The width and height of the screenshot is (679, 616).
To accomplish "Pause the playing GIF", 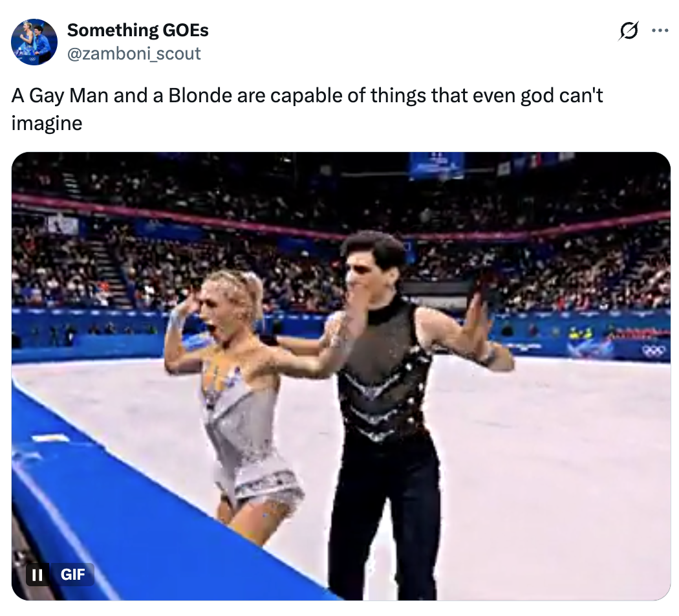I will pyautogui.click(x=38, y=575).
